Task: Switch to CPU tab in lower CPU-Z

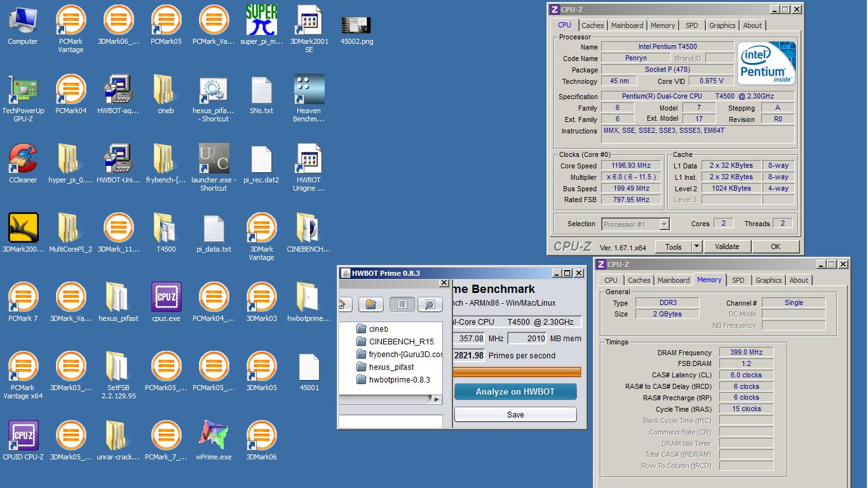Action: [x=611, y=280]
